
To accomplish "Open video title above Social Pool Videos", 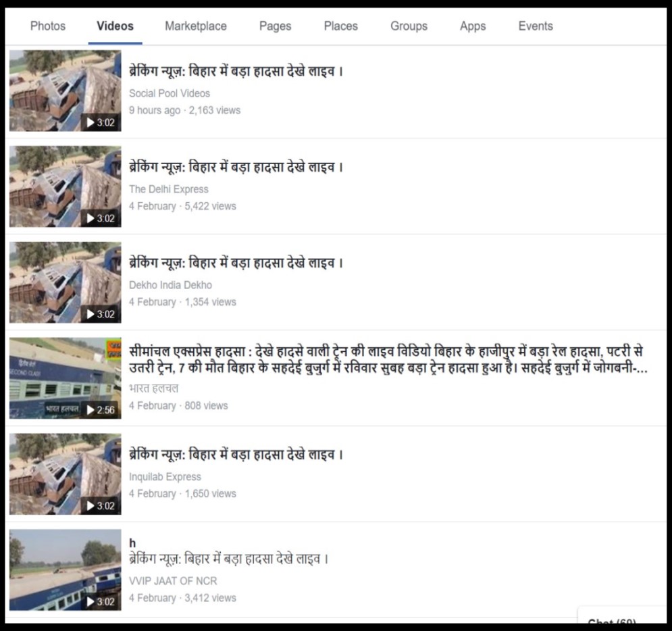I will tap(236, 71).
